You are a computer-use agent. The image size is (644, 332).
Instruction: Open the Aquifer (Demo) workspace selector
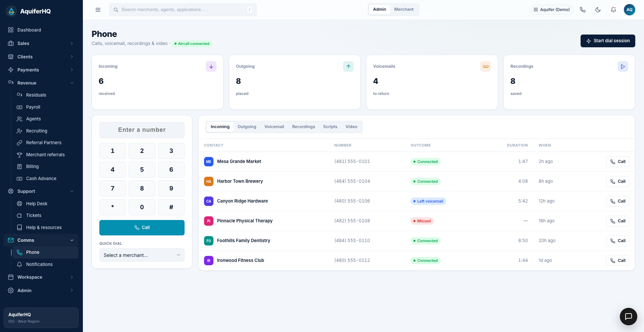552,10
